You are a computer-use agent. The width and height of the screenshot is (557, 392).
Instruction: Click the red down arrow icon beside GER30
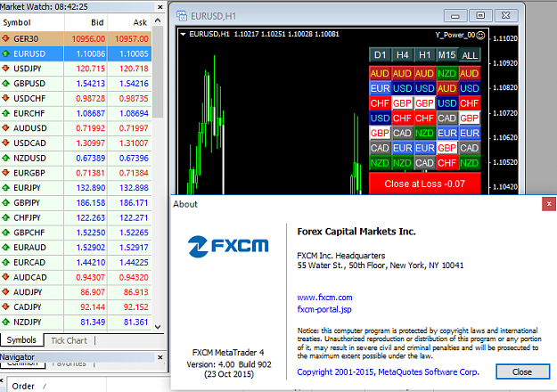(x=5, y=38)
